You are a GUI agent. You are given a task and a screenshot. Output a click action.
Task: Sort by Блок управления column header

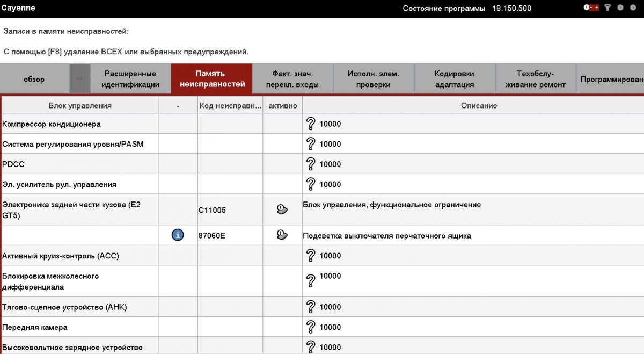[80, 106]
